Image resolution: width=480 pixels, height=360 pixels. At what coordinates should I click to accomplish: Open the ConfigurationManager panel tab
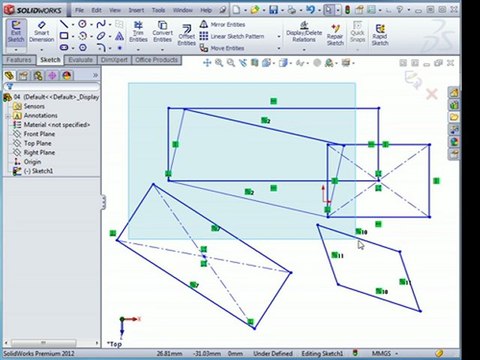tap(38, 76)
